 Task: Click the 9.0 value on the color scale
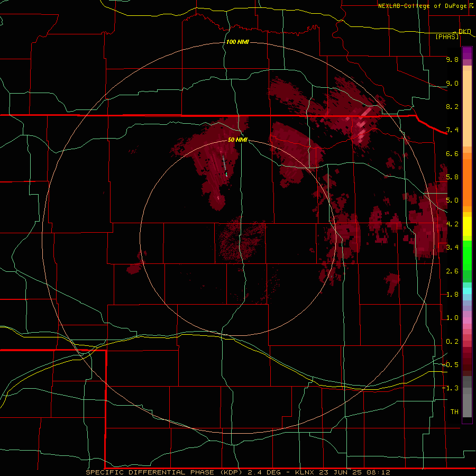click(452, 83)
